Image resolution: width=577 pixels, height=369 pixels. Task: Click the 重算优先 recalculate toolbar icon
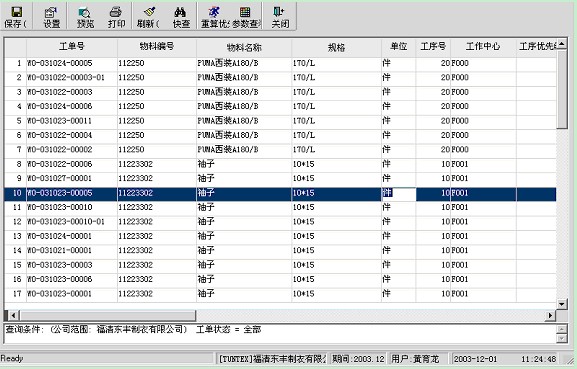[x=215, y=17]
